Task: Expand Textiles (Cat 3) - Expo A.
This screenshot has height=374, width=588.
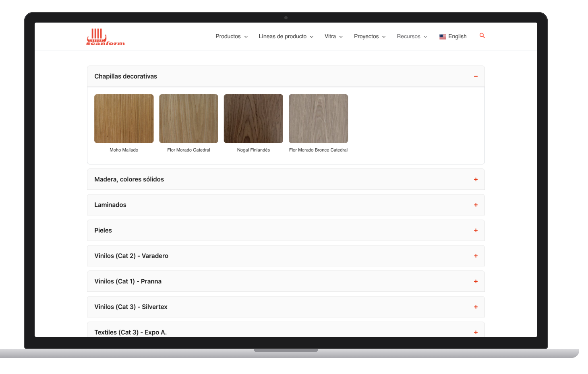Action: [x=286, y=330]
